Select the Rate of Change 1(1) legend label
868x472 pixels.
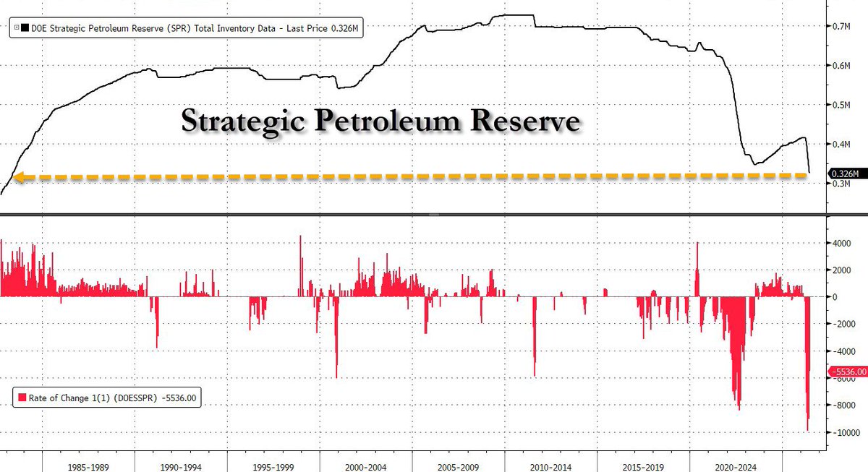[x=111, y=397]
